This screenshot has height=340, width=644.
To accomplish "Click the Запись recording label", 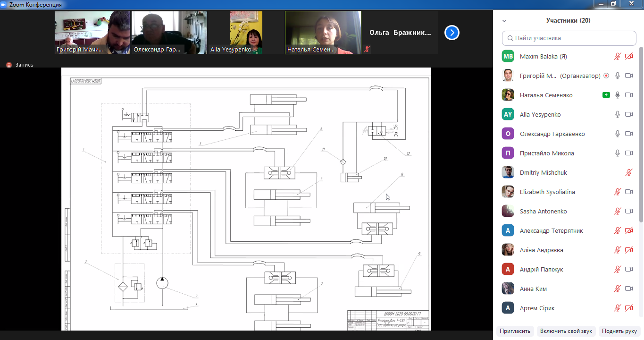I will pos(25,65).
